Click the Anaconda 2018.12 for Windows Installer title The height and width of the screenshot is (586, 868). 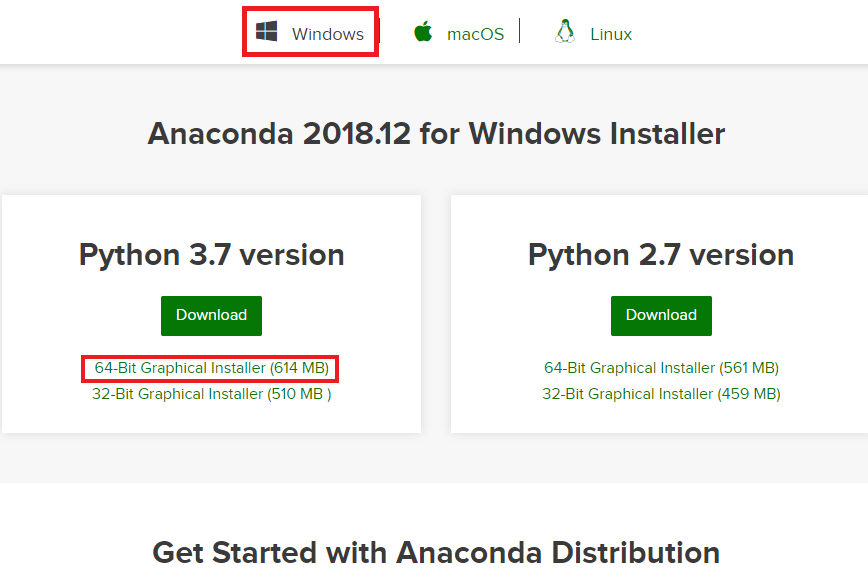[x=436, y=133]
